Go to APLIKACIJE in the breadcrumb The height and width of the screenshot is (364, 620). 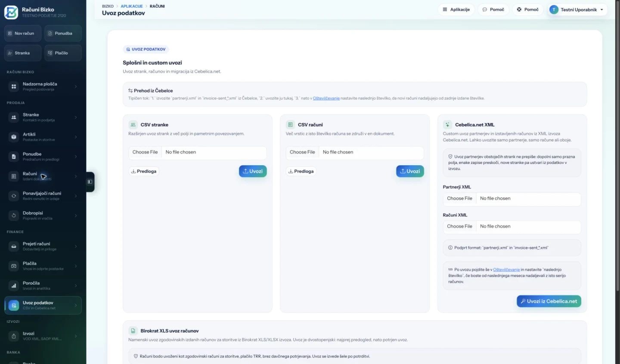(132, 6)
